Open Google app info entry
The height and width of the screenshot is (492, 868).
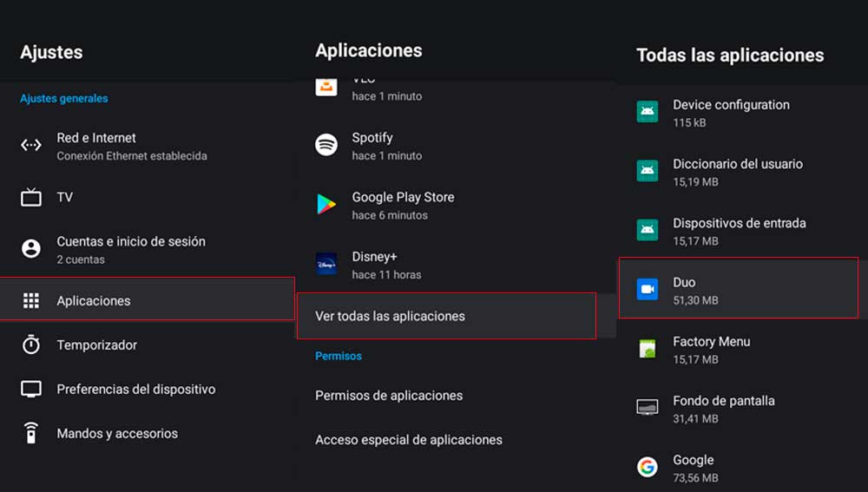click(x=742, y=469)
